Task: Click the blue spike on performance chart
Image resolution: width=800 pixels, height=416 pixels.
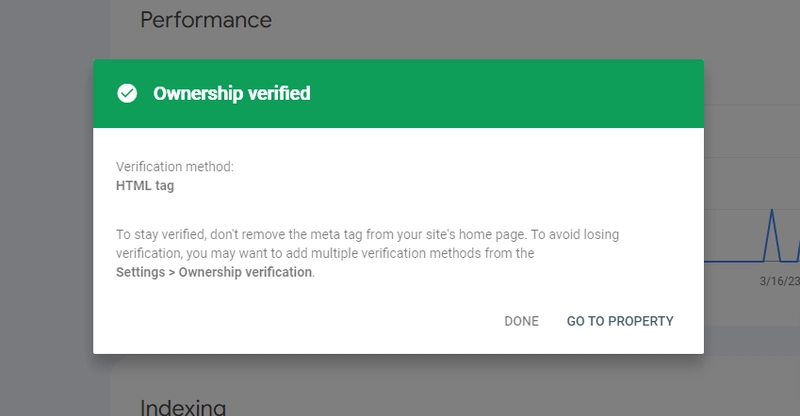Action: pos(772,235)
